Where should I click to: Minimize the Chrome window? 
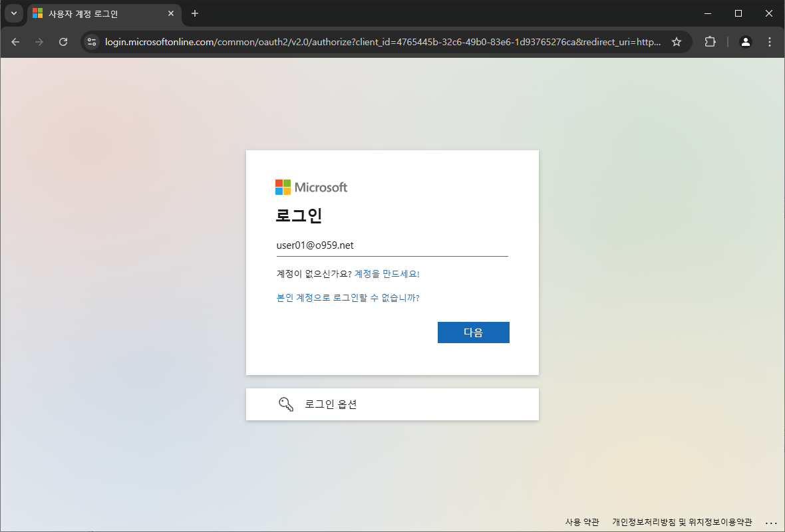707,13
